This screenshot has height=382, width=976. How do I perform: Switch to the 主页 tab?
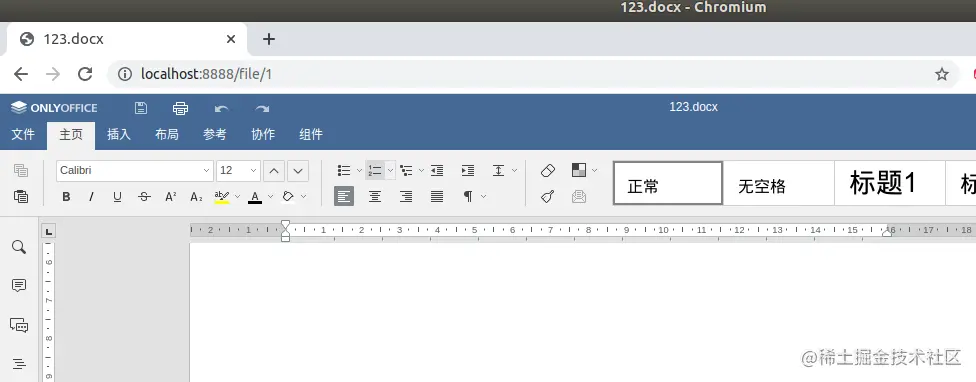pyautogui.click(x=71, y=135)
